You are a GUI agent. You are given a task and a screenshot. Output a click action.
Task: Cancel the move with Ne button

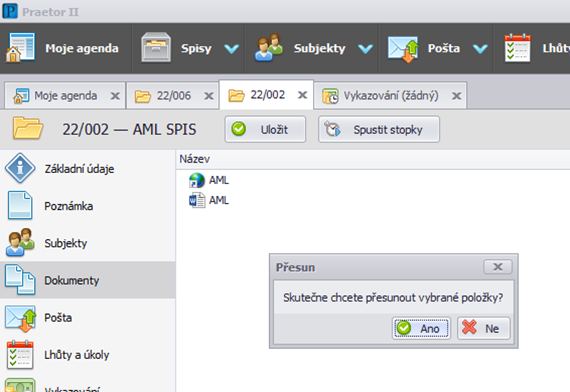tap(483, 328)
